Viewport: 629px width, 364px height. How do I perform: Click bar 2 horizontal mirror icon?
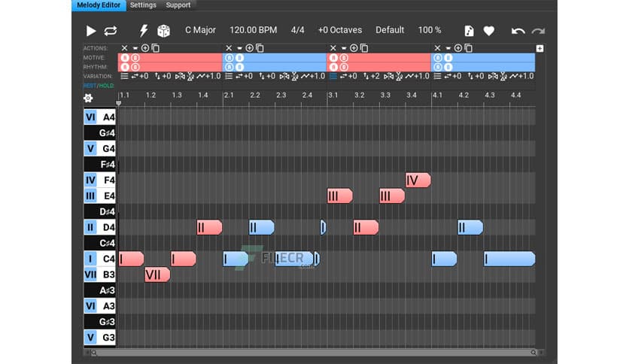click(284, 76)
